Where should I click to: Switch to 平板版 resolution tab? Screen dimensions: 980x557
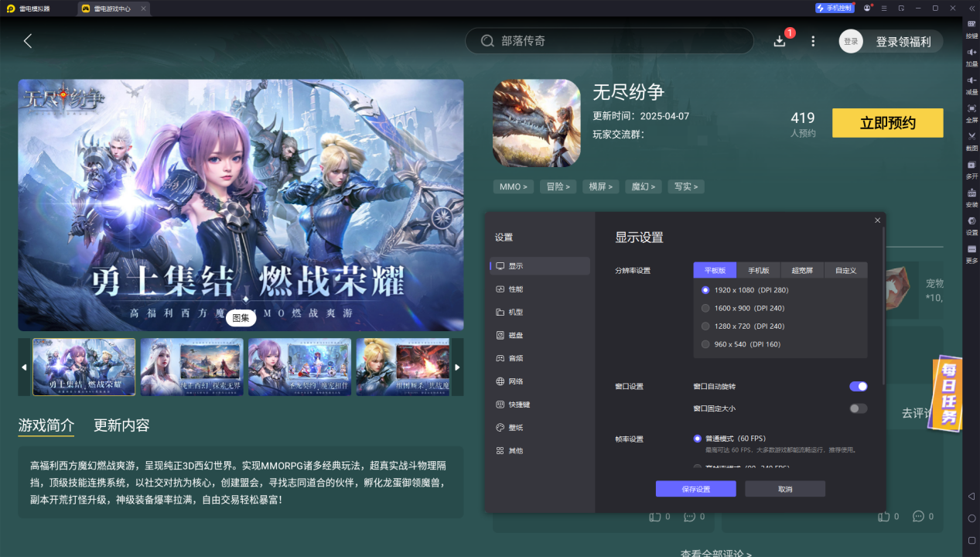point(715,270)
